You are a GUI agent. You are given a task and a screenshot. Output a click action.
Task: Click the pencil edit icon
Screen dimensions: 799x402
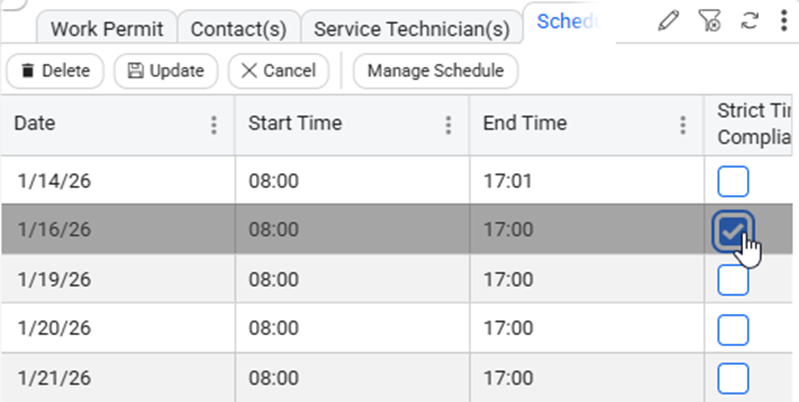[x=668, y=21]
